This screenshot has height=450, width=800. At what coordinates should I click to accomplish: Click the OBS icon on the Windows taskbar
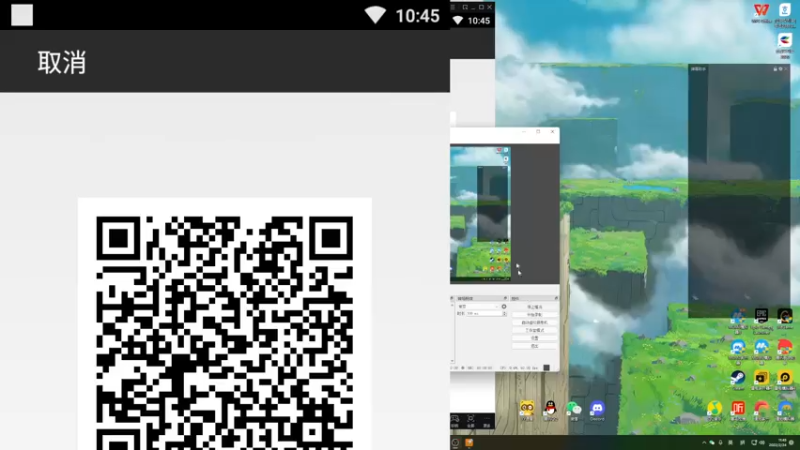(455, 443)
